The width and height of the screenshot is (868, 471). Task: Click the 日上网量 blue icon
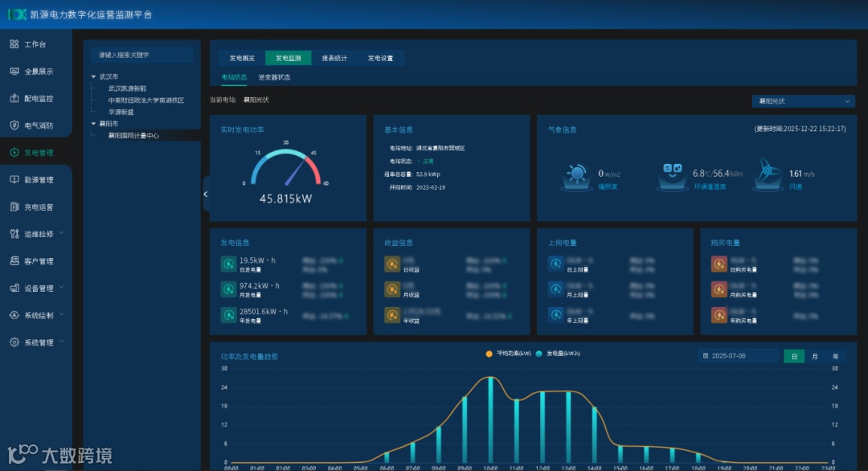556,264
